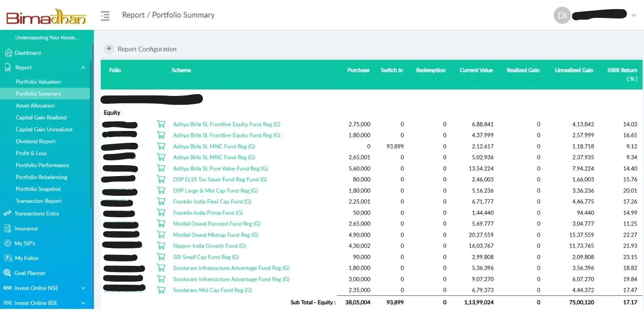Click Understanding Your Needs sidebar item

point(47,38)
